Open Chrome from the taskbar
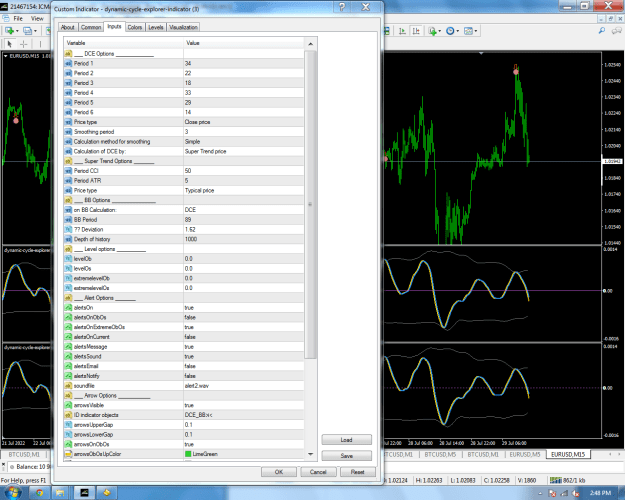This screenshot has width=625, height=500. [x=39, y=493]
